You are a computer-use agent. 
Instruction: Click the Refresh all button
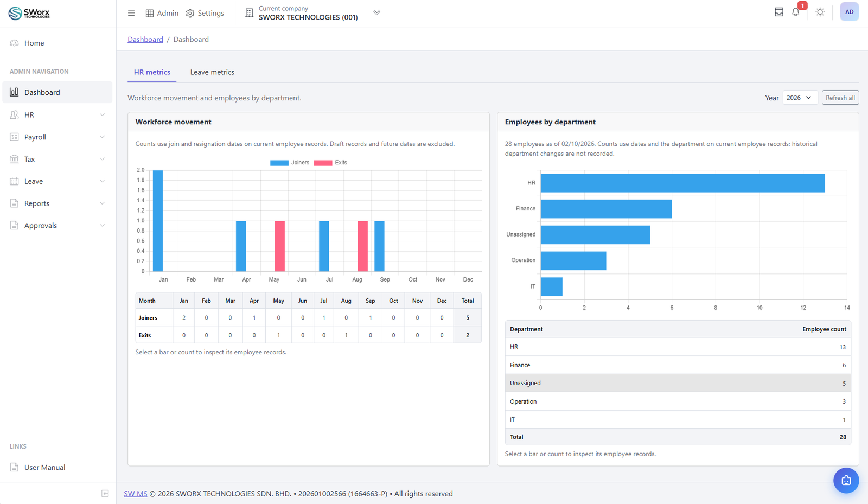[840, 98]
